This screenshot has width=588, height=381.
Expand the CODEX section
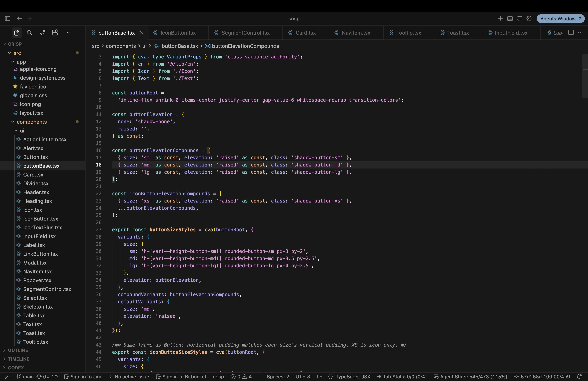pyautogui.click(x=42, y=368)
